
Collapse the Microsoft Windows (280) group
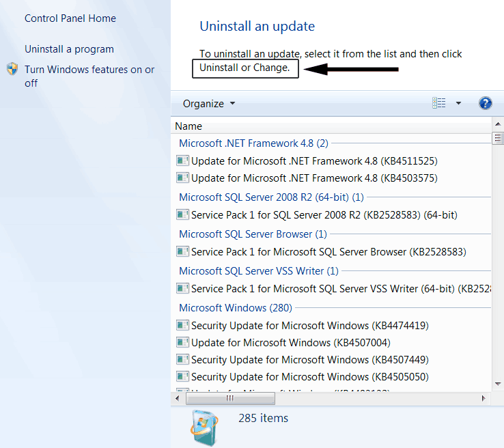(x=236, y=308)
